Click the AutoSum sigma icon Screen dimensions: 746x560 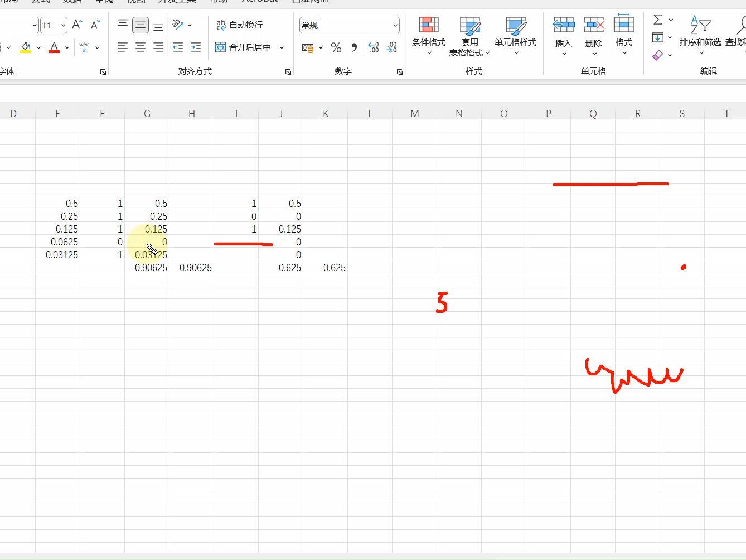(x=658, y=20)
